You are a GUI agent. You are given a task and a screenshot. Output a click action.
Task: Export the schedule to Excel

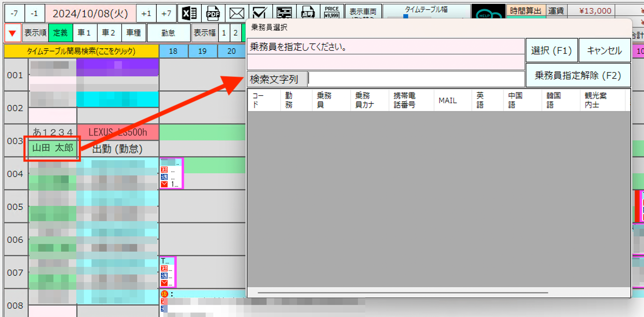tap(189, 12)
